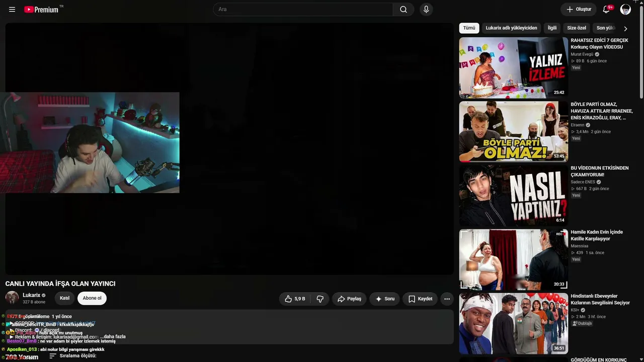Open the Soru ask button

(384, 299)
